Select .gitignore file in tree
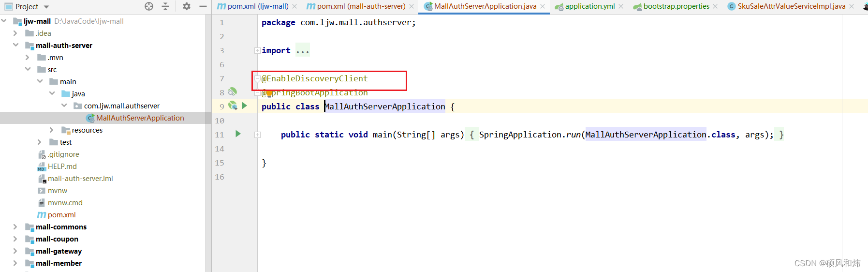The height and width of the screenshot is (272, 868). [x=63, y=154]
